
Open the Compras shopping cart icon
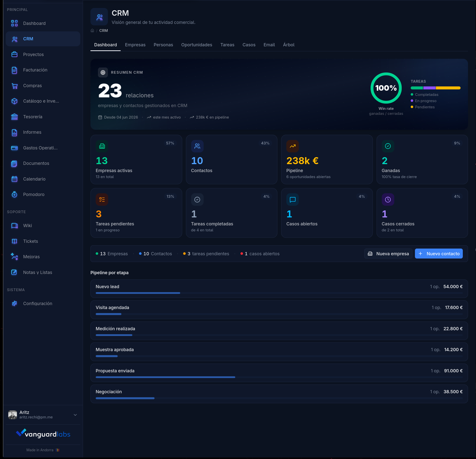[14, 86]
